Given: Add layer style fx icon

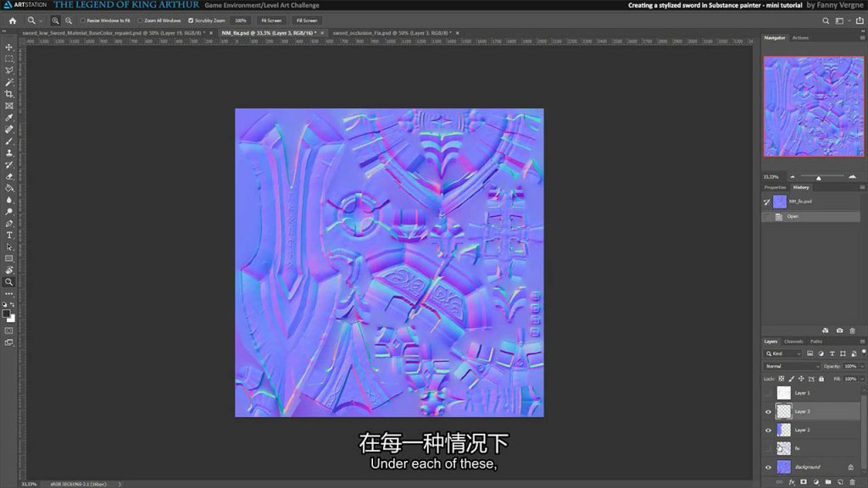Looking at the screenshot, I should pyautogui.click(x=792, y=482).
